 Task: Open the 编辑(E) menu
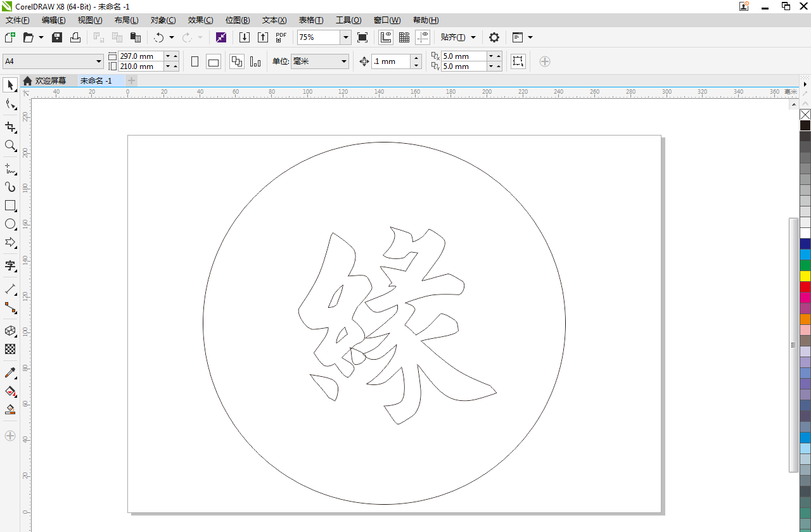pyautogui.click(x=54, y=20)
